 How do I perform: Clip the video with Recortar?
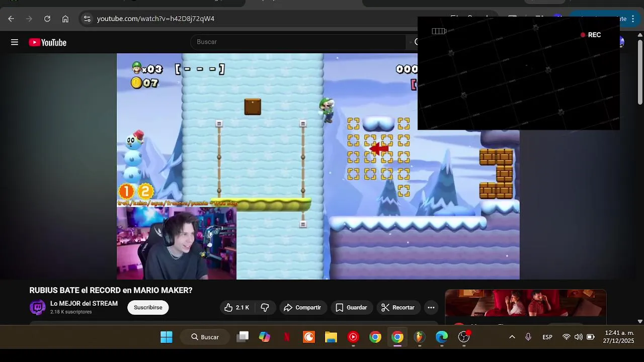coord(398,307)
